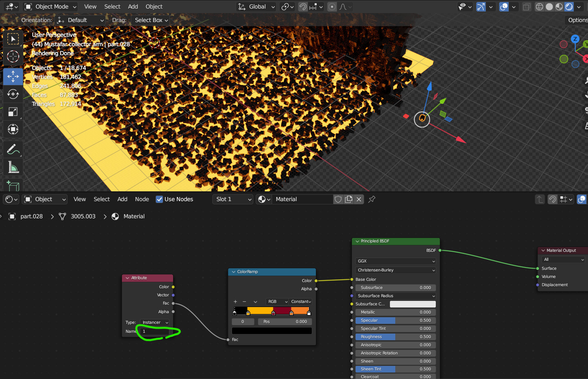Open the Object Mode dropdown

click(51, 7)
